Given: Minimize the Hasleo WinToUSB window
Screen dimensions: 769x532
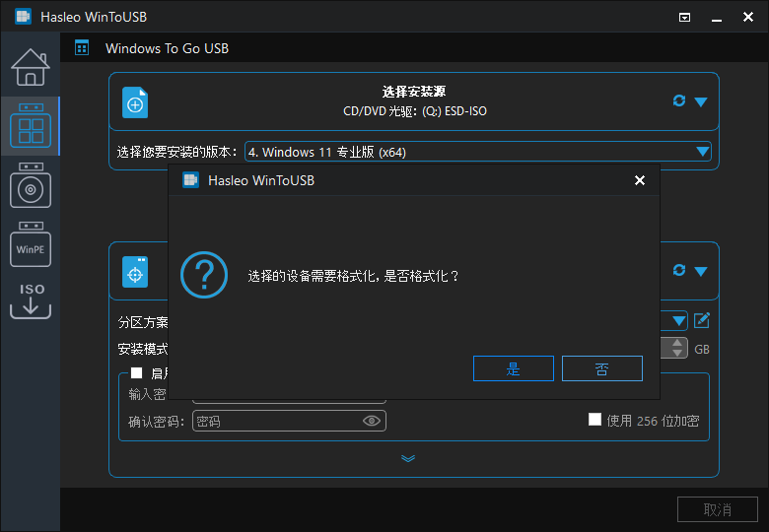Looking at the screenshot, I should pyautogui.click(x=717, y=19).
